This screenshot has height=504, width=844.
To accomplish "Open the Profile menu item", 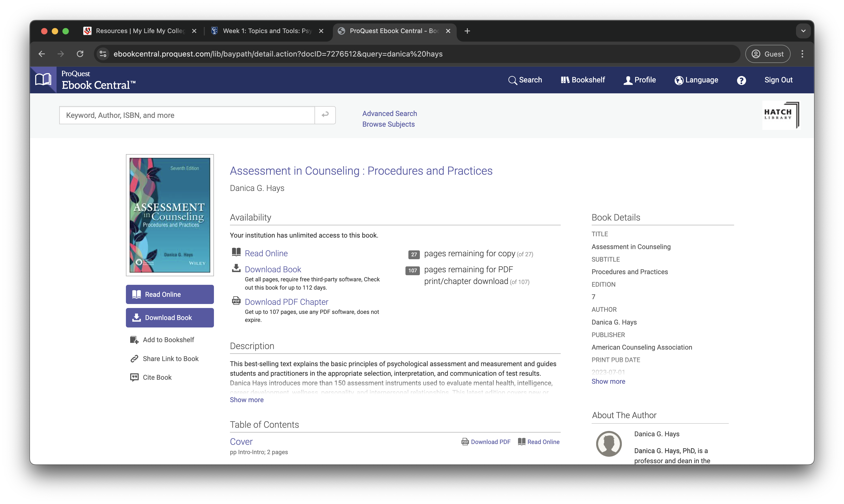I will pyautogui.click(x=640, y=80).
